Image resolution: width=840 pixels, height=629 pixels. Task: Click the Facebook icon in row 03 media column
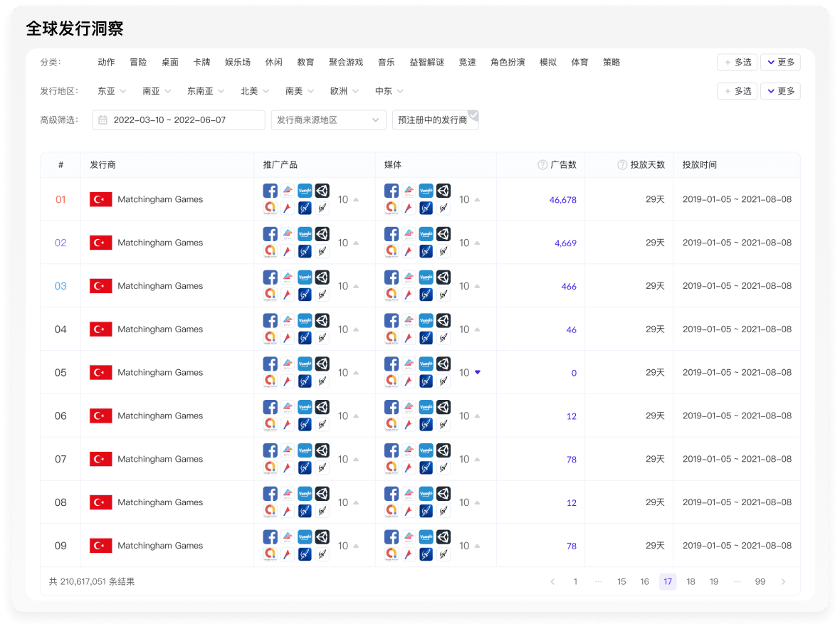[392, 277]
